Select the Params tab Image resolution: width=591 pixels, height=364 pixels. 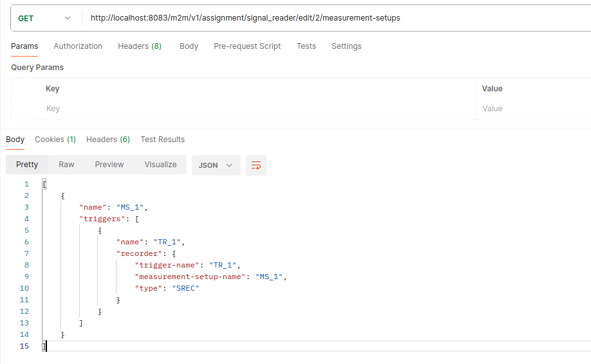pyautogui.click(x=24, y=46)
